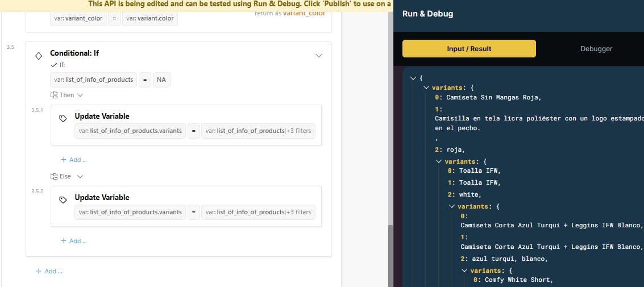Collapse the Conditional: If step with its chevron

(x=319, y=56)
